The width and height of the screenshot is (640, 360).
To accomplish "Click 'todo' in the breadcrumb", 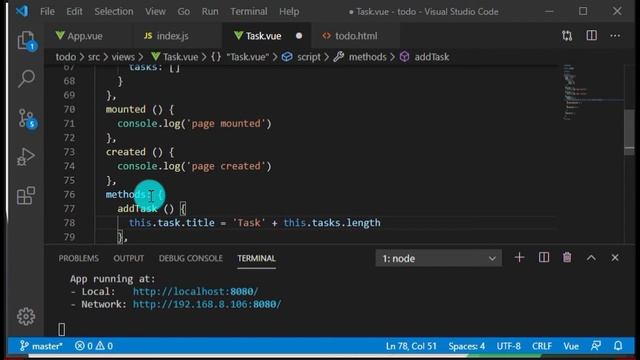I will (x=66, y=57).
